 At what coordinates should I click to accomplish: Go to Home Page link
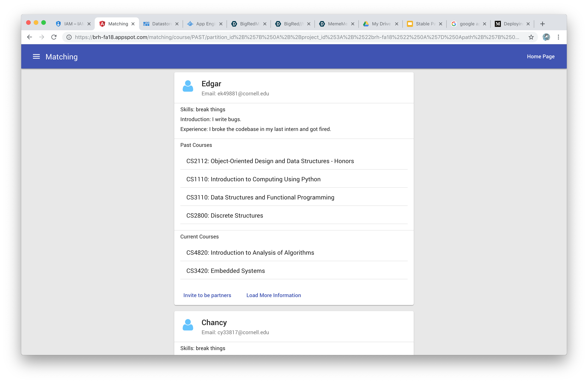pyautogui.click(x=541, y=57)
